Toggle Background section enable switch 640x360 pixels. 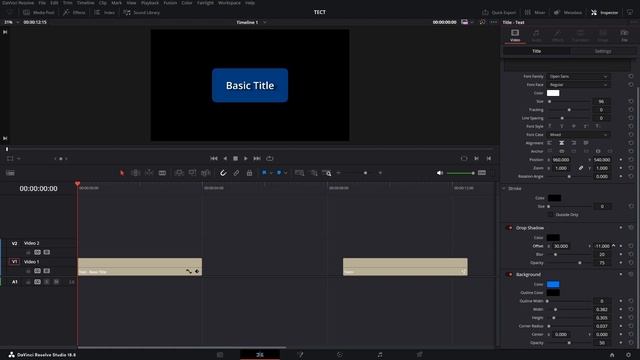[x=509, y=275]
